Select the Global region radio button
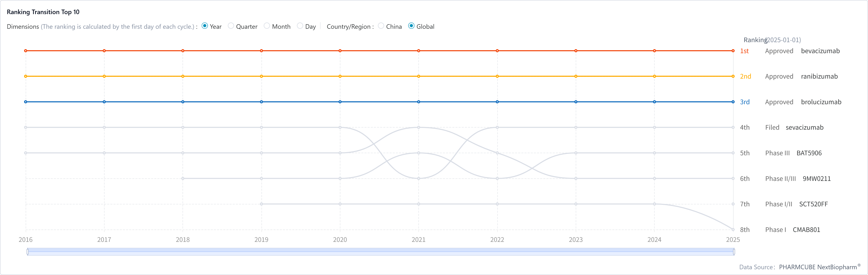 pos(411,26)
